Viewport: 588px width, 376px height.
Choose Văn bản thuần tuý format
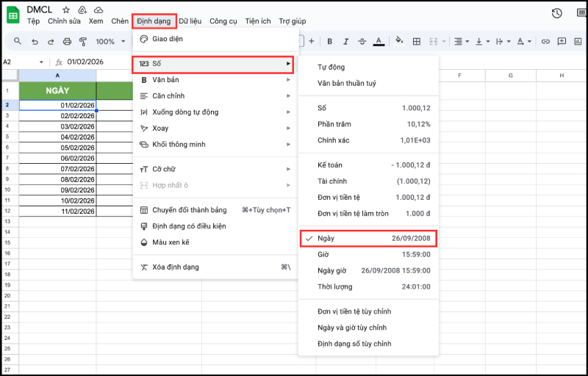[x=368, y=84]
